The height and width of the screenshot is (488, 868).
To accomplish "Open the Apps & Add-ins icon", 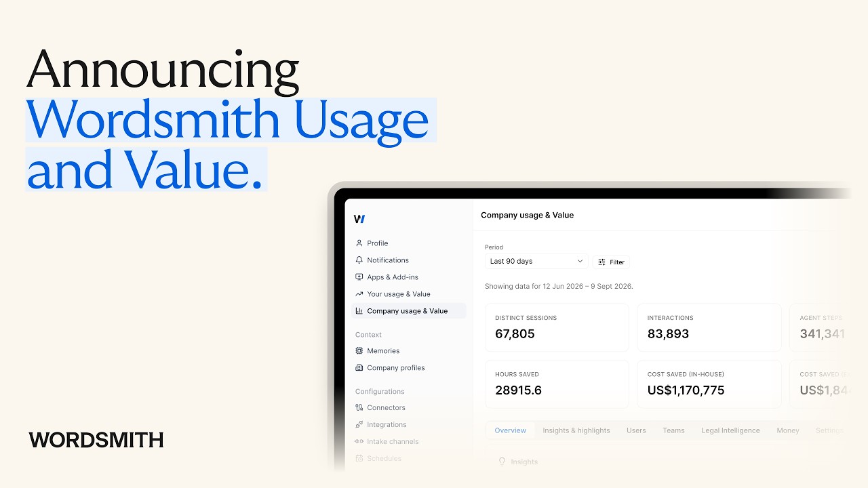I will tap(359, 277).
